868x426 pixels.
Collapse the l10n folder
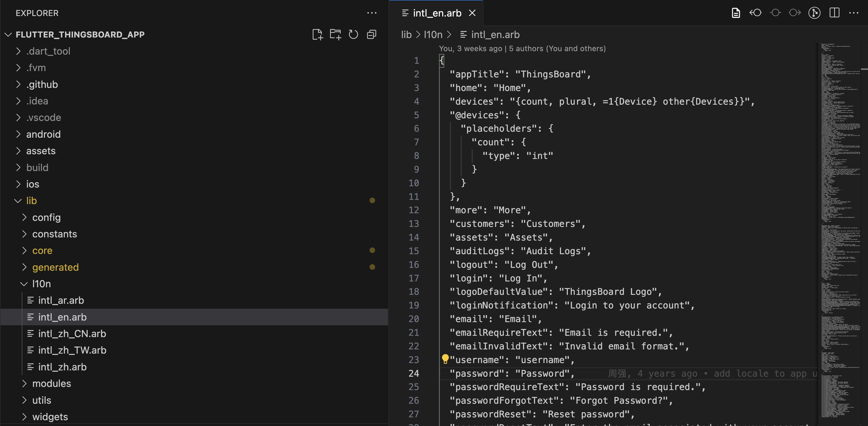(x=41, y=284)
